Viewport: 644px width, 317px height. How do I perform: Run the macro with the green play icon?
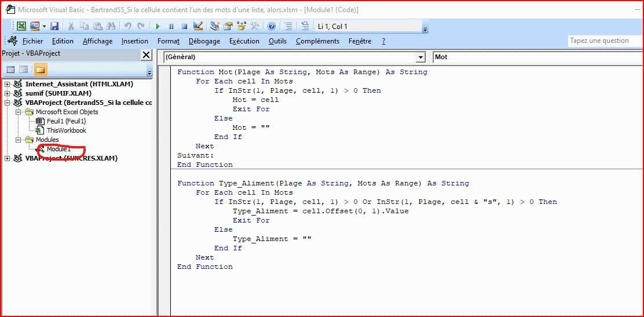click(x=158, y=26)
